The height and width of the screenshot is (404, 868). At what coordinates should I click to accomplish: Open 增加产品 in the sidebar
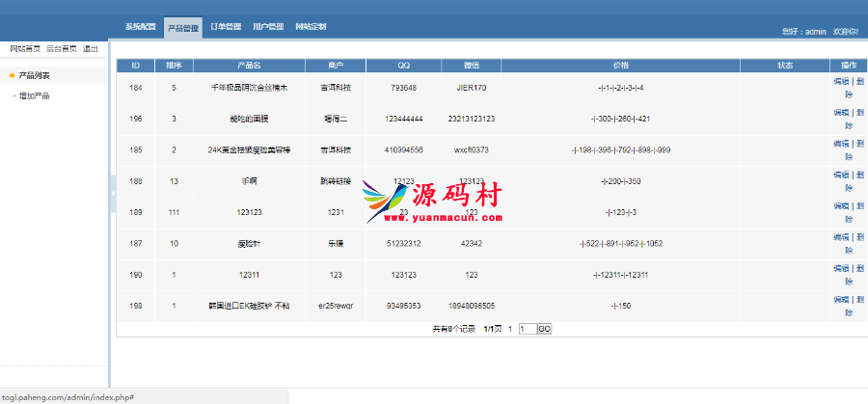35,95
